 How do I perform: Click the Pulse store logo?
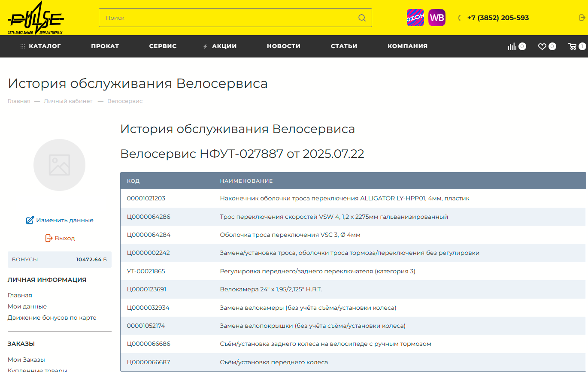coord(36,18)
